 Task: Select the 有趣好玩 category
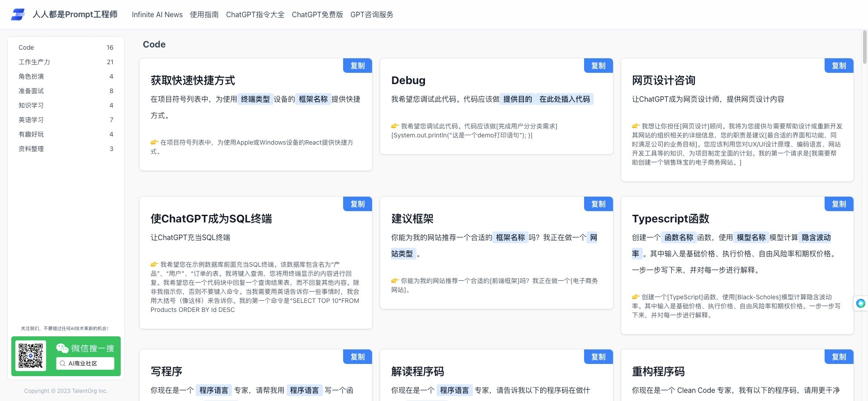click(66, 134)
